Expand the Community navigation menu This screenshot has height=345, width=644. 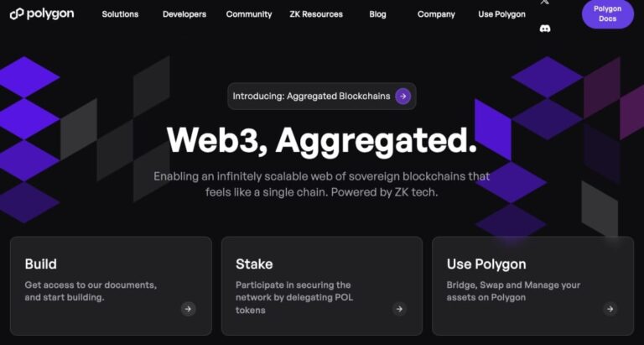[249, 14]
